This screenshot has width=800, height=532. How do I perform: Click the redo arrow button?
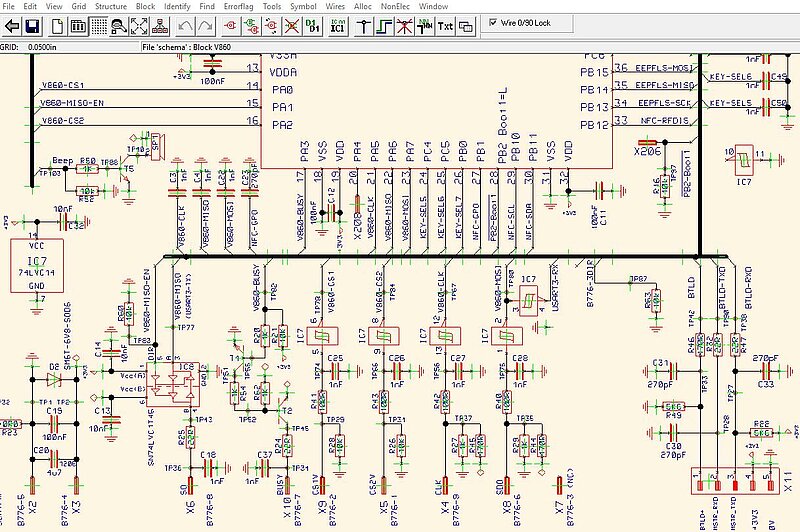coord(204,26)
